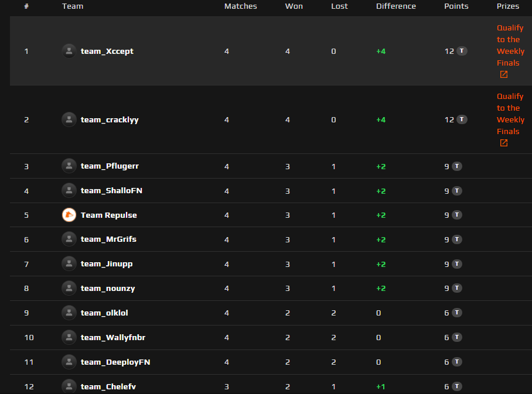This screenshot has width=532, height=394.
Task: Click the T badge next to team_cracklyy's points
Action: point(462,119)
